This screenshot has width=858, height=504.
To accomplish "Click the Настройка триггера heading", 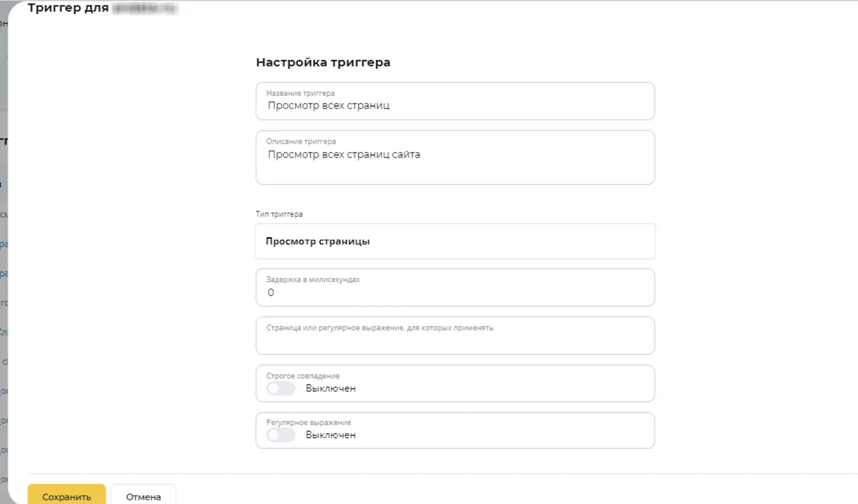I will pyautogui.click(x=323, y=62).
